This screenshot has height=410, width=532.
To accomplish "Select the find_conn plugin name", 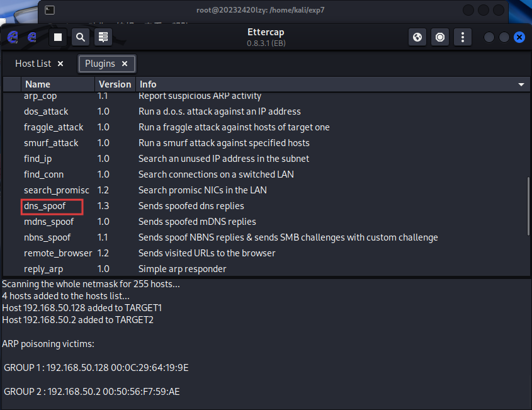I will 43,174.
